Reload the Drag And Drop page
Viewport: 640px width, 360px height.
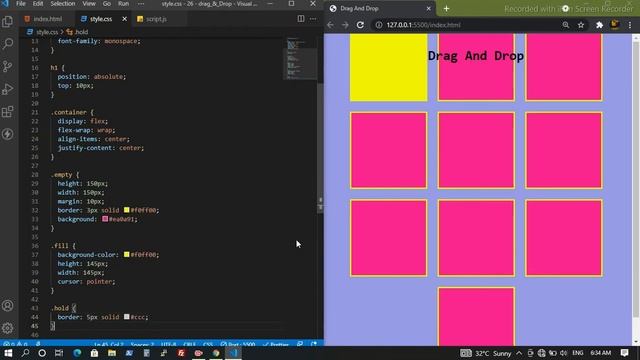360,25
